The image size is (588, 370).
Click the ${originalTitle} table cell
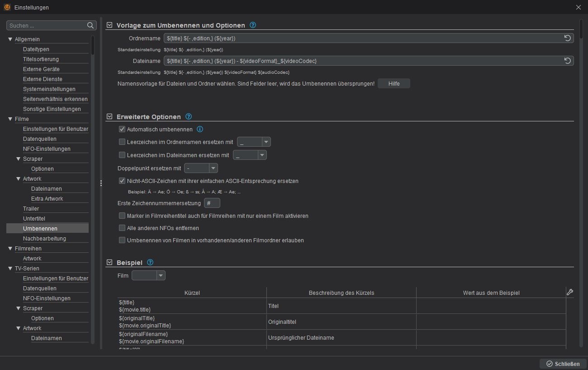[x=192, y=322]
